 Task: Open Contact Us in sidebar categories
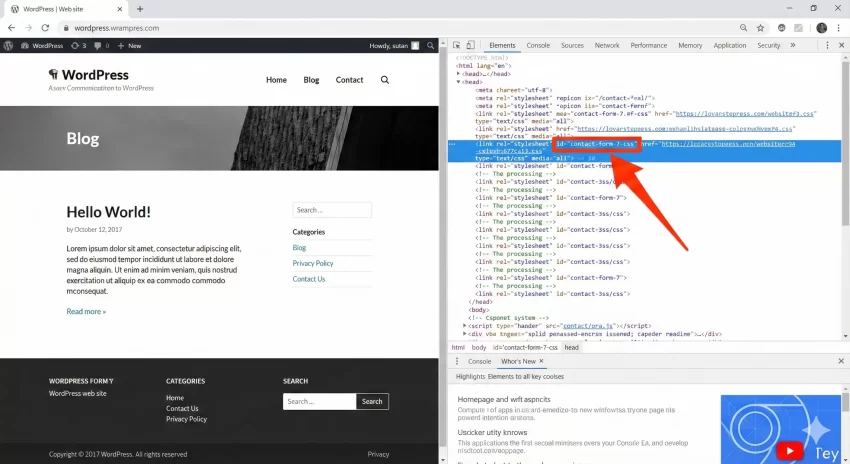(x=309, y=279)
